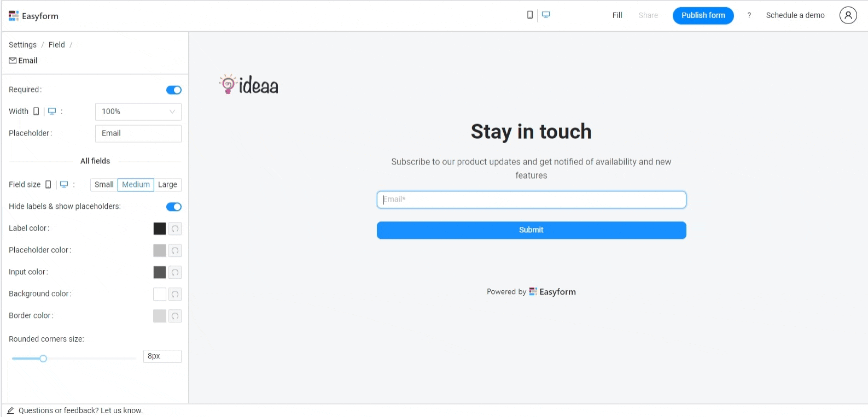Click the Easyform logo in header
The width and height of the screenshot is (868, 417).
click(x=33, y=16)
